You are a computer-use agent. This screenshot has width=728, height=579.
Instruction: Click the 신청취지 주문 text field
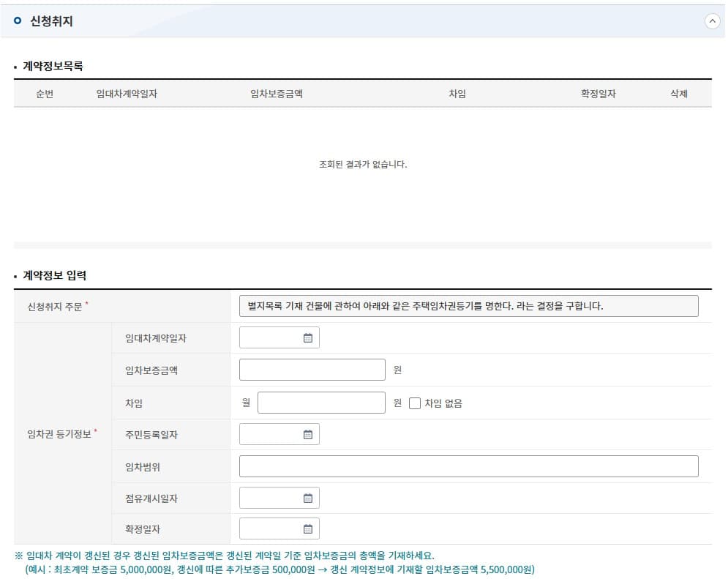coord(469,305)
